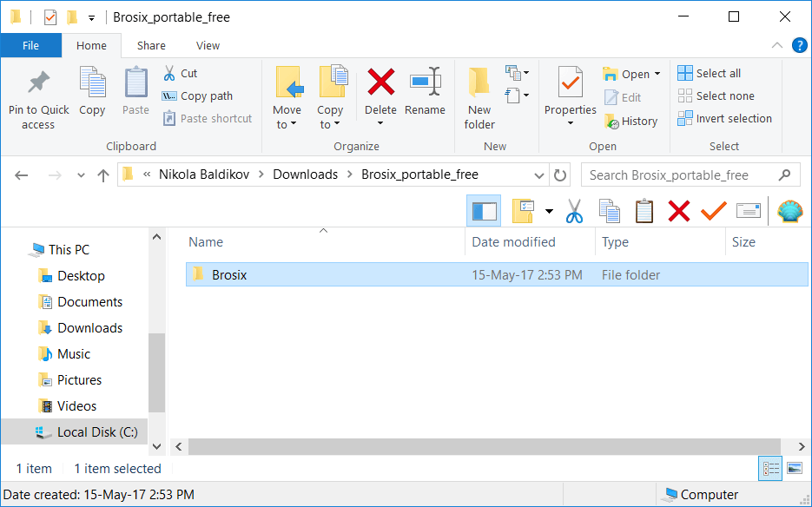Image resolution: width=812 pixels, height=507 pixels.
Task: Switch to the Home ribbon tab
Action: [x=92, y=45]
